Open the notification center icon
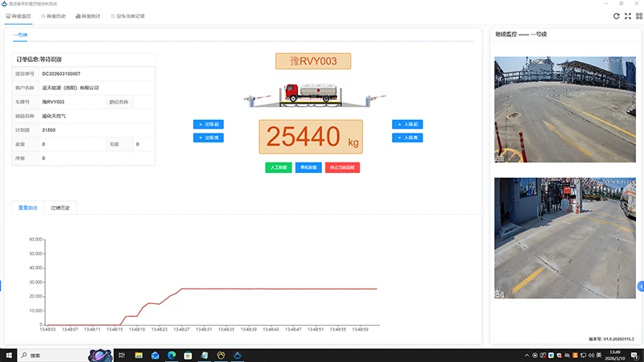 point(634,356)
